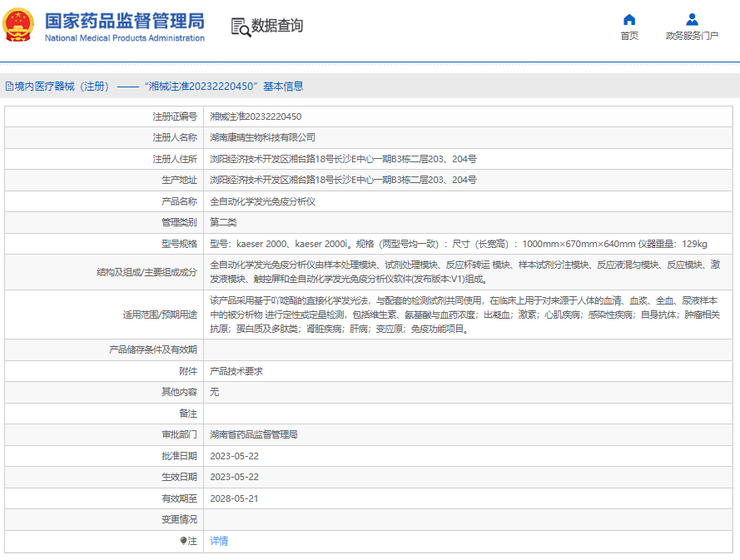Click the 数据查询 heading text
Screen dimensions: 740x560
[277, 26]
